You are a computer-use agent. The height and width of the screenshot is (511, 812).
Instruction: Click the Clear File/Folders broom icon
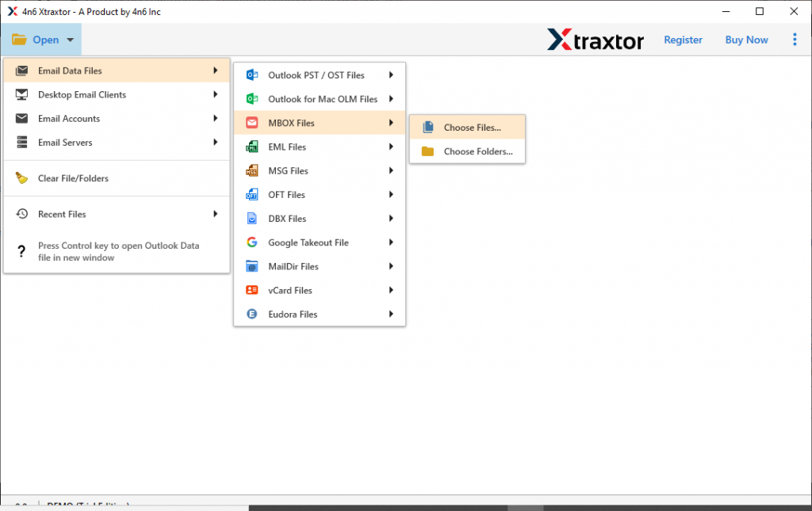(x=23, y=177)
